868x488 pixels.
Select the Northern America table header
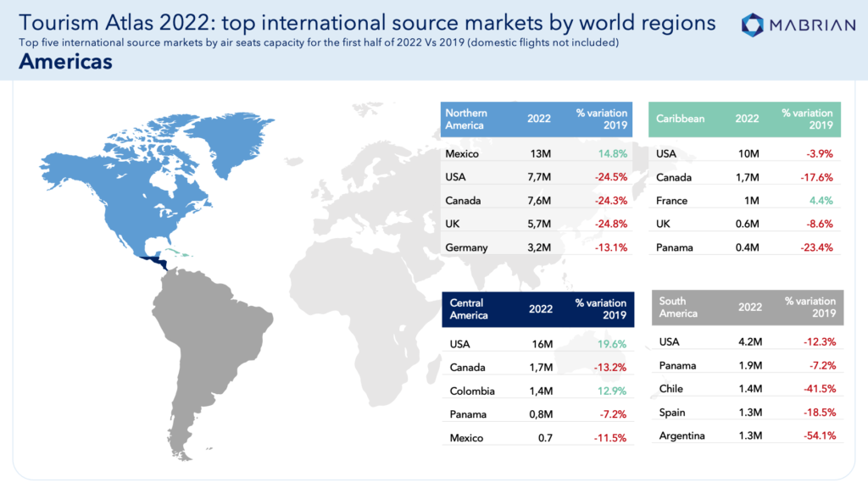tap(537, 119)
